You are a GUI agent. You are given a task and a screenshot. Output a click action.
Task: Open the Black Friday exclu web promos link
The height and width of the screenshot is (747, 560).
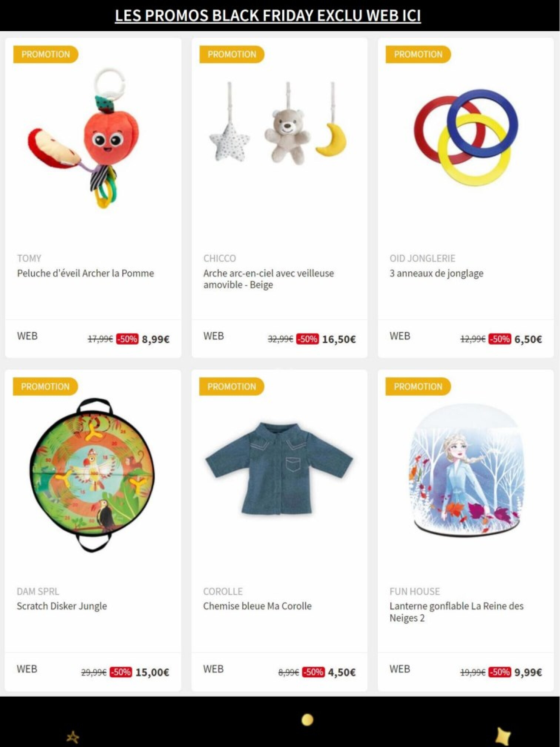(x=268, y=16)
